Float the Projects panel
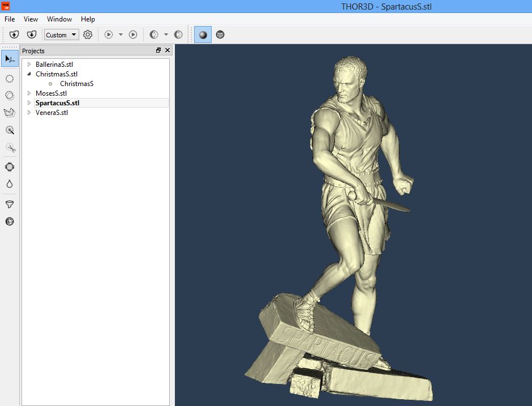This screenshot has width=532, height=406. (158, 50)
